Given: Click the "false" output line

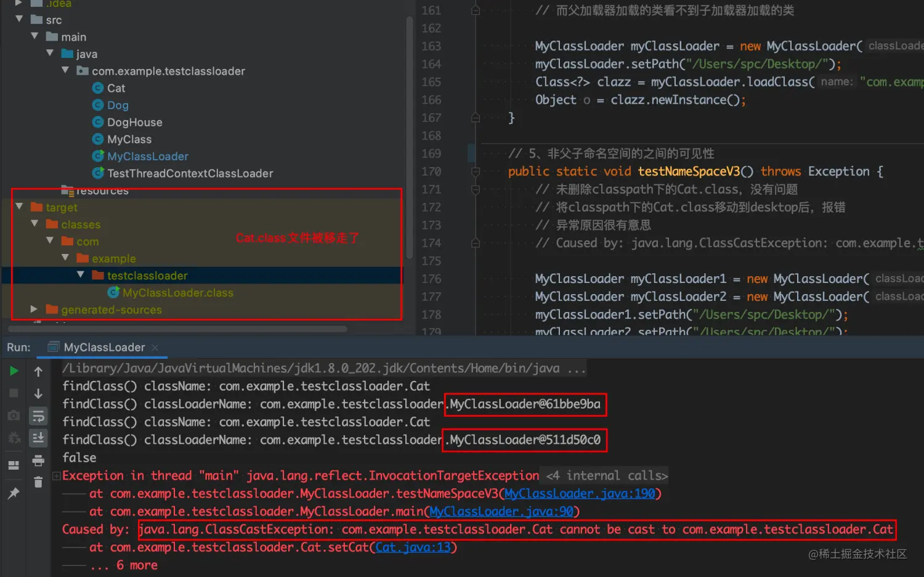Looking at the screenshot, I should tap(79, 458).
